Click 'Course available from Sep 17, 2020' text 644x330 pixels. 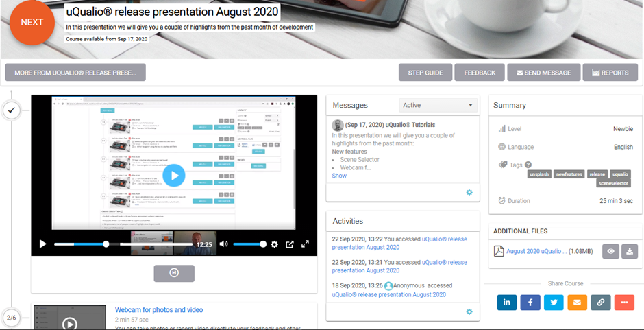pyautogui.click(x=107, y=39)
